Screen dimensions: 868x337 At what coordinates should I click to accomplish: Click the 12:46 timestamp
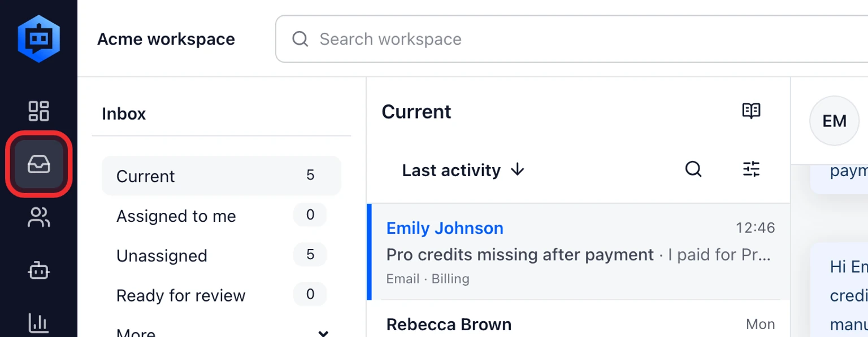pyautogui.click(x=756, y=228)
